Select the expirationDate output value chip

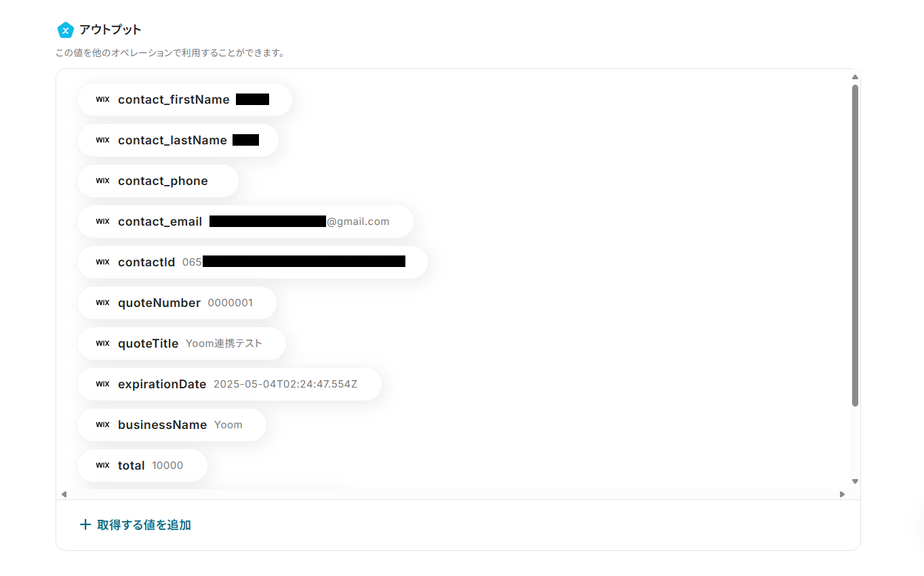coord(229,384)
